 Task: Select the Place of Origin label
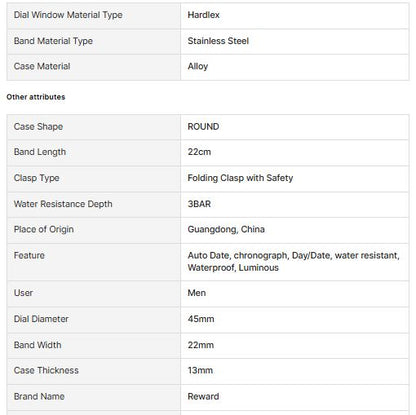coord(44,229)
